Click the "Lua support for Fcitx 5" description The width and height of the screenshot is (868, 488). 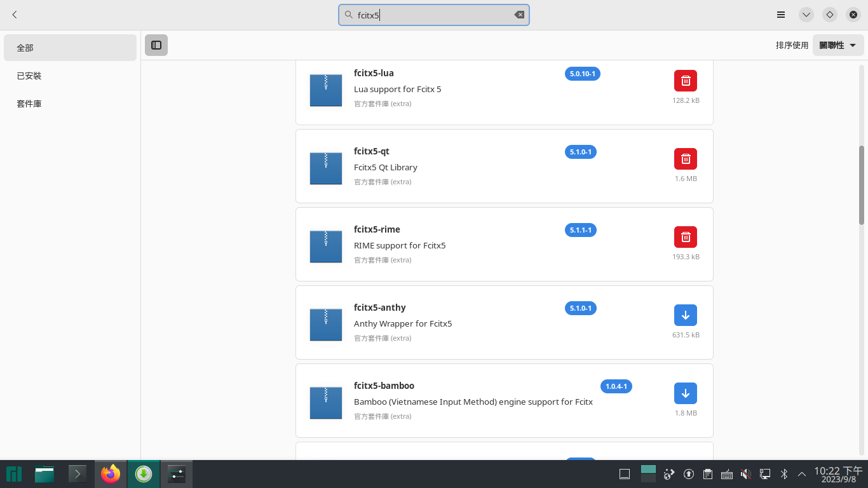[x=397, y=89]
